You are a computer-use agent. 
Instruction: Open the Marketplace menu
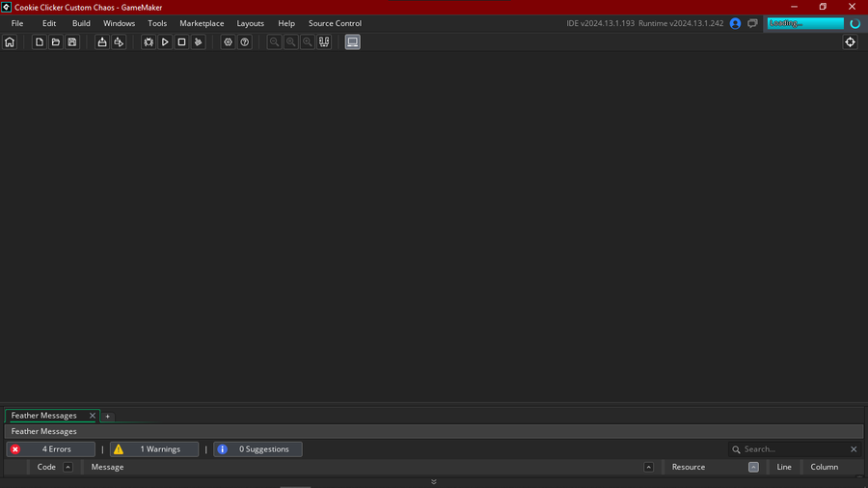coord(202,23)
